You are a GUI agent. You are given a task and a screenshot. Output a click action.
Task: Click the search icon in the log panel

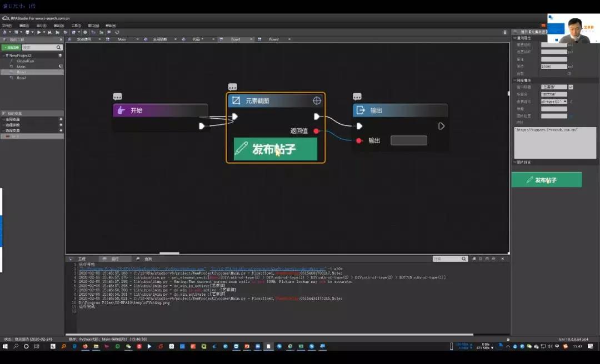click(x=464, y=259)
